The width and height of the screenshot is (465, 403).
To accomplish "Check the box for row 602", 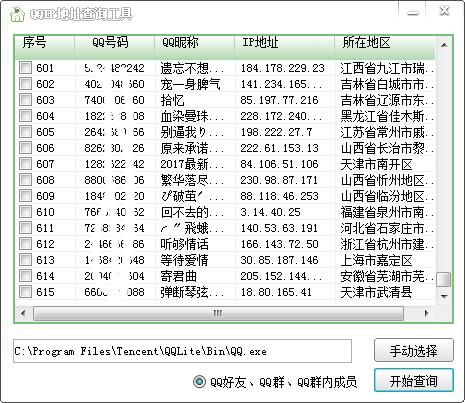I will click(x=25, y=83).
